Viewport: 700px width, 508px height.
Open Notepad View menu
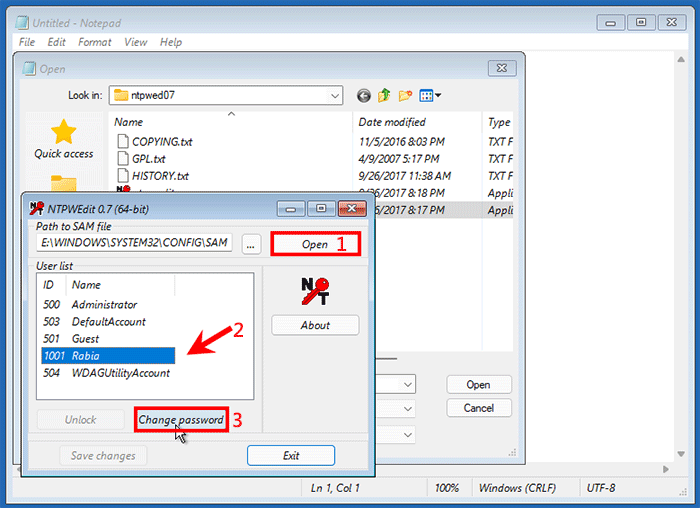click(x=136, y=42)
